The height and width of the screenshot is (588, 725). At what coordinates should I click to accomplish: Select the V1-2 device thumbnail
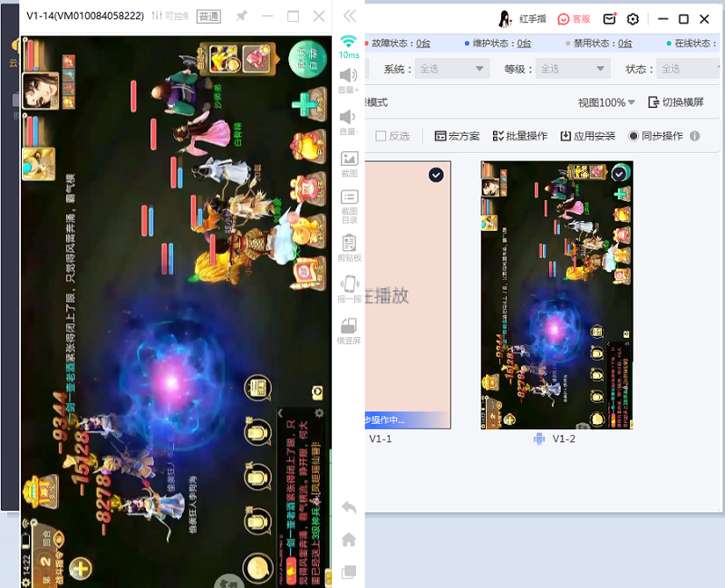tap(556, 290)
